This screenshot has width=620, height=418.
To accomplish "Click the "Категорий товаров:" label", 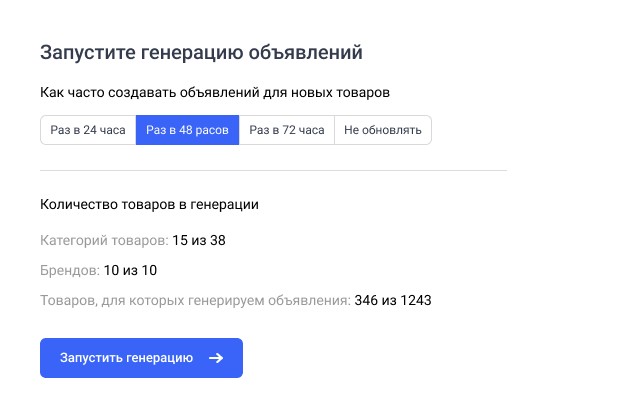I will pyautogui.click(x=104, y=240).
